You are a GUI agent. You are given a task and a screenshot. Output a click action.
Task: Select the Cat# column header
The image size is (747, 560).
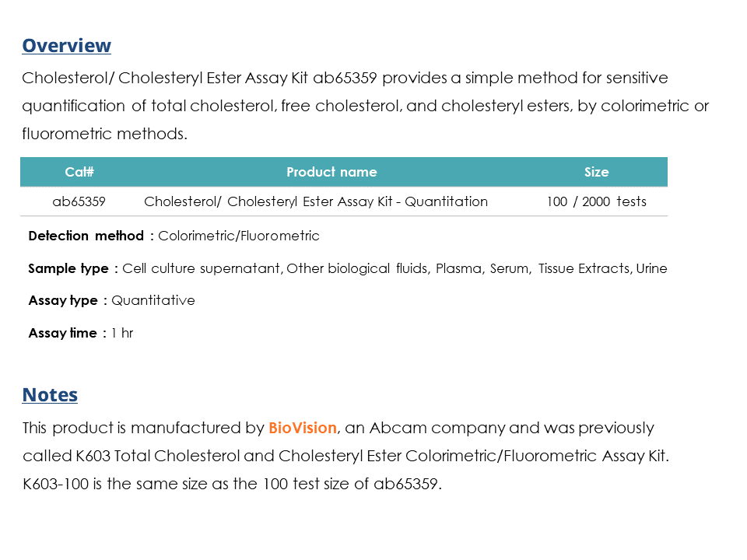pyautogui.click(x=79, y=172)
